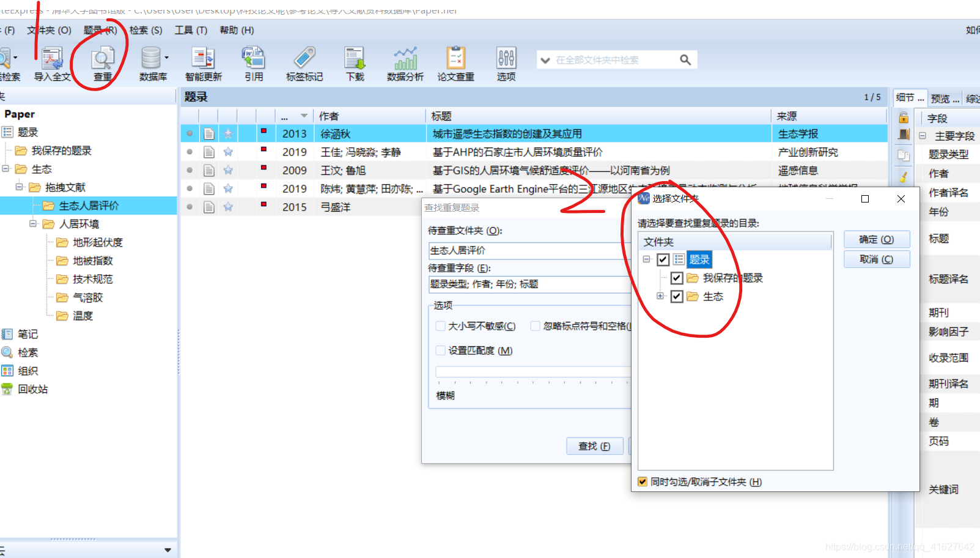Screen dimensions: 980x558
Task: Select the 技术规范 folder
Action: point(84,279)
